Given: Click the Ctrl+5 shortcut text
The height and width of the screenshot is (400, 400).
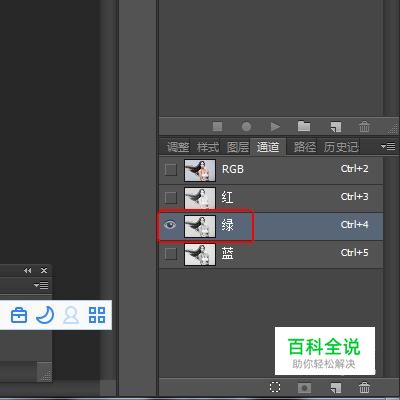Looking at the screenshot, I should [x=354, y=253].
